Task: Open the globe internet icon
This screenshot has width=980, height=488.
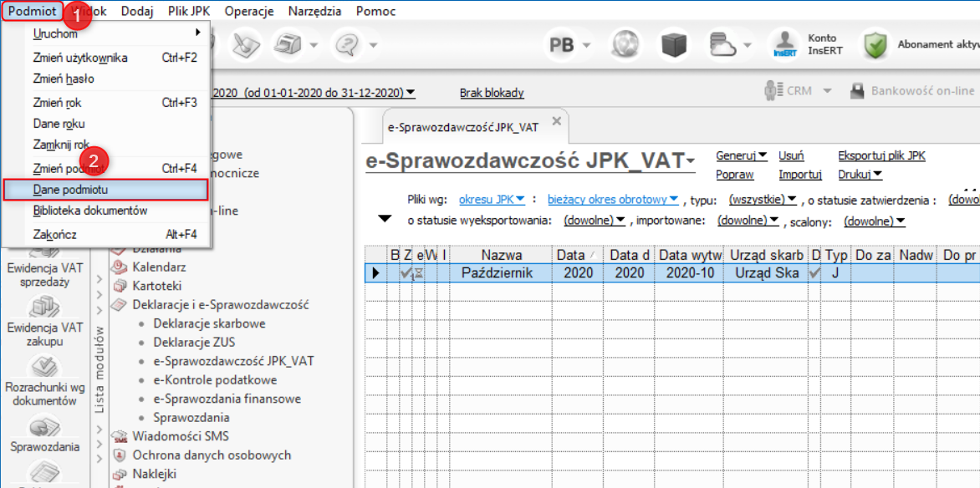Action: [625, 45]
